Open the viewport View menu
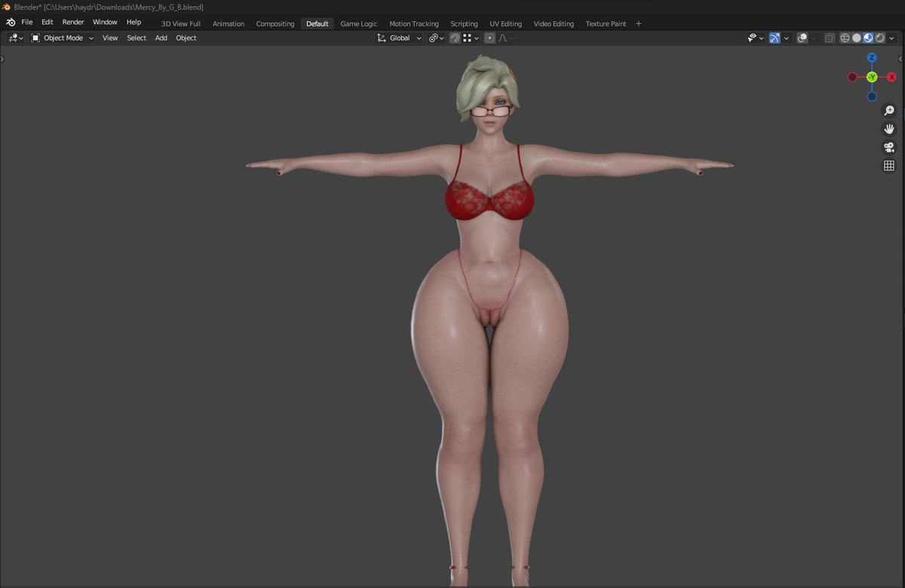 110,38
